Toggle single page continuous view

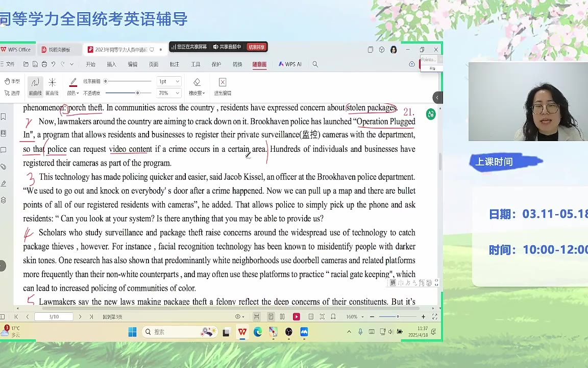pyautogui.click(x=271, y=317)
